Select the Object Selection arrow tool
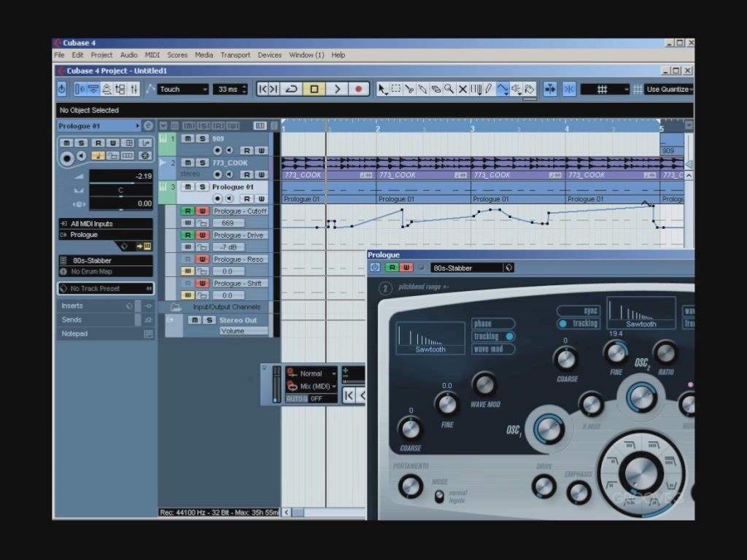Viewport: 747px width, 560px height. (x=382, y=89)
